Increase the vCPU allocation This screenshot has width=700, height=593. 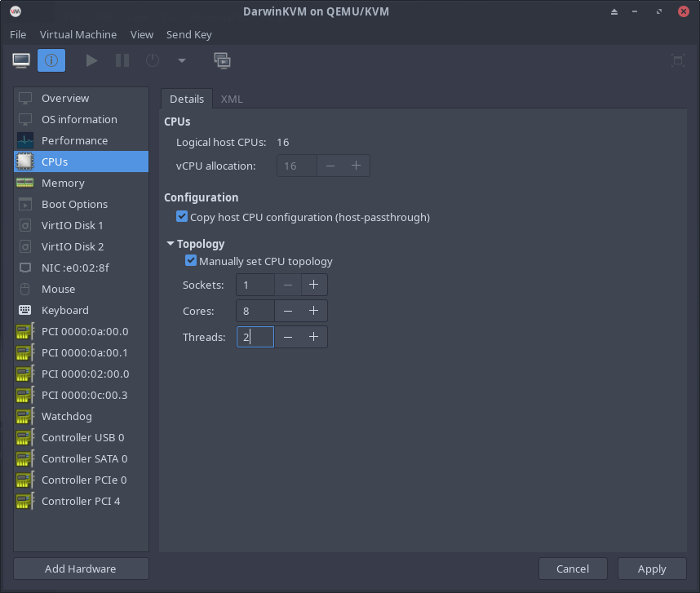[x=356, y=166]
